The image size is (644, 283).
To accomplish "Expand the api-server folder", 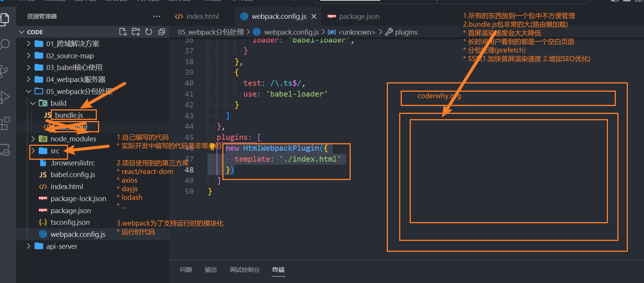I will click(x=29, y=246).
